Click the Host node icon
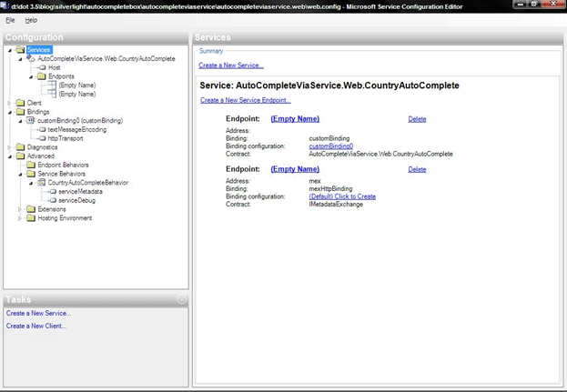The width and height of the screenshot is (567, 392). click(x=42, y=67)
